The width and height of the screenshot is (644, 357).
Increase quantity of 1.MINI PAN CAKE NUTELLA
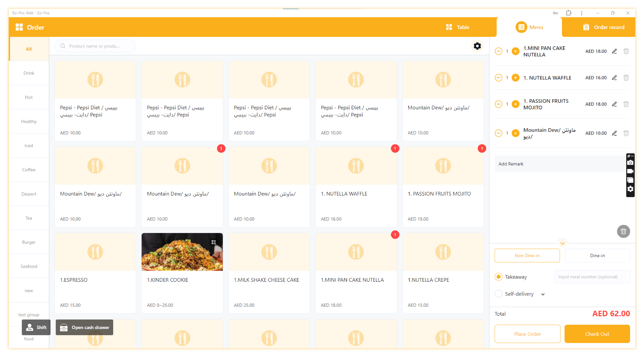[x=515, y=51]
